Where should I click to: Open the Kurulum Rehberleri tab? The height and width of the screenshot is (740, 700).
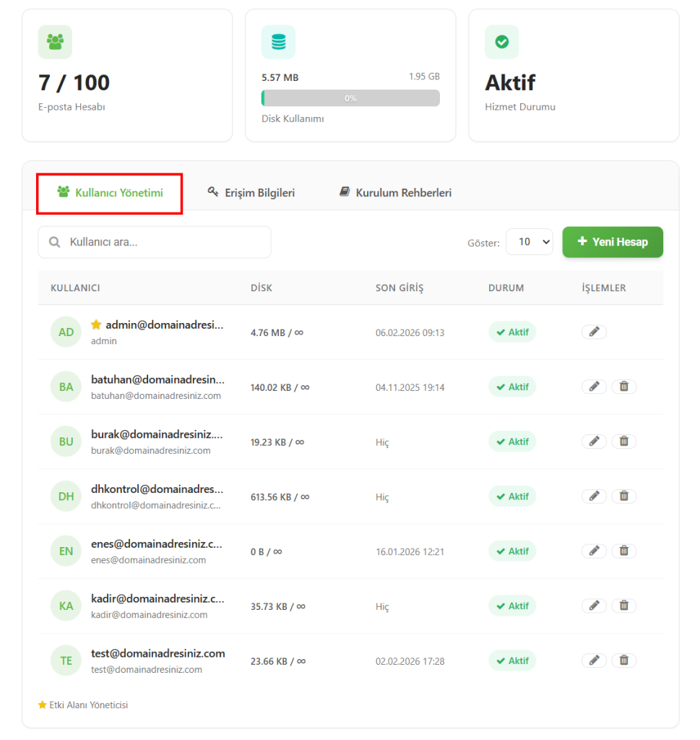coord(396,193)
